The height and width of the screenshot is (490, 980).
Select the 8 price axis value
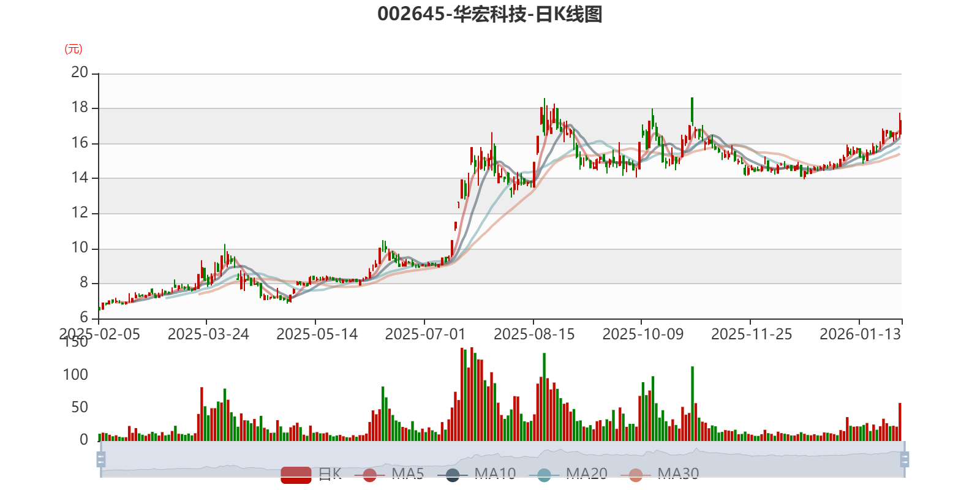pyautogui.click(x=84, y=283)
